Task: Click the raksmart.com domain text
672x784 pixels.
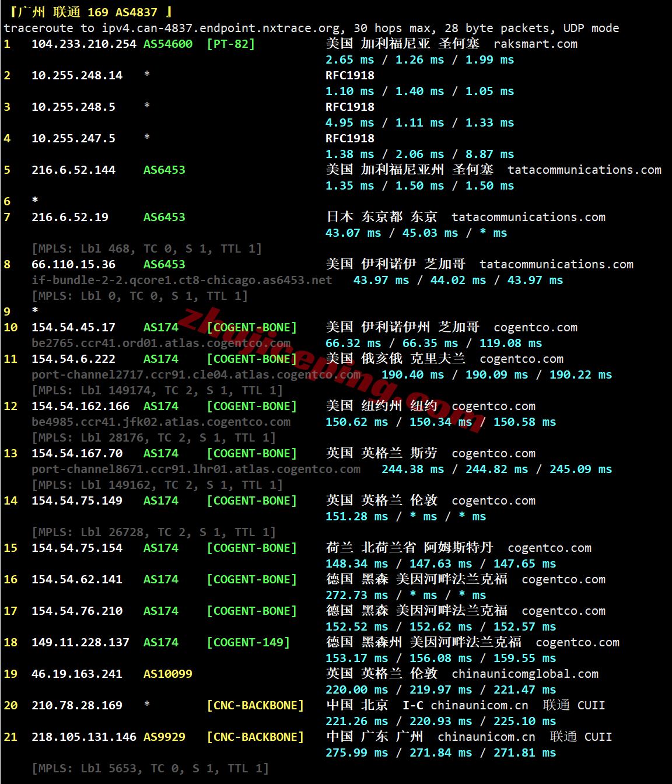Action: 535,44
